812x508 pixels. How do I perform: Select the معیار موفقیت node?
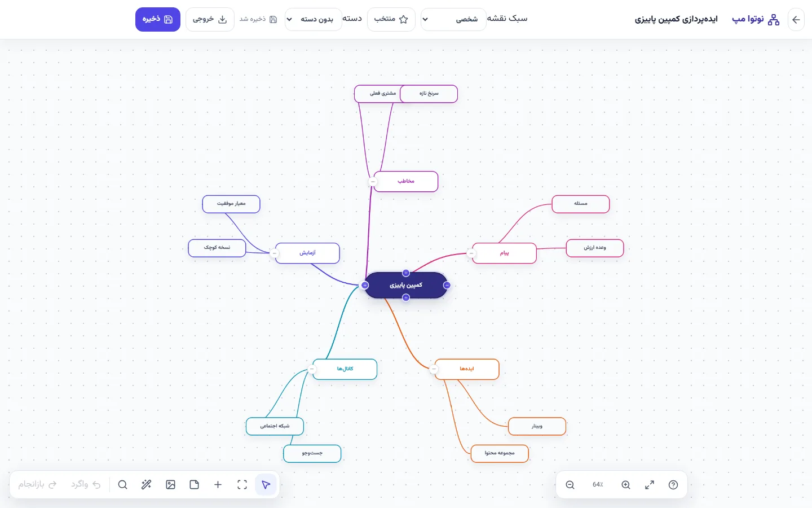[231, 204]
